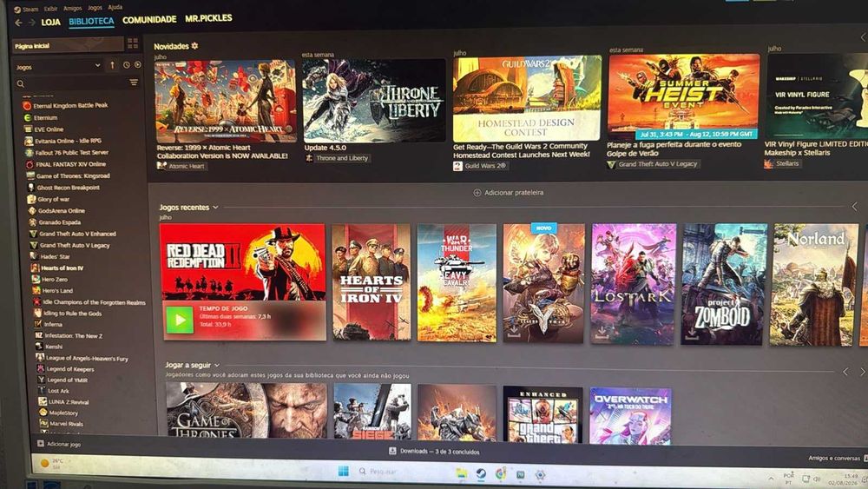868x489 pixels.
Task: Sort library list with up arrow
Action: [x=112, y=65]
